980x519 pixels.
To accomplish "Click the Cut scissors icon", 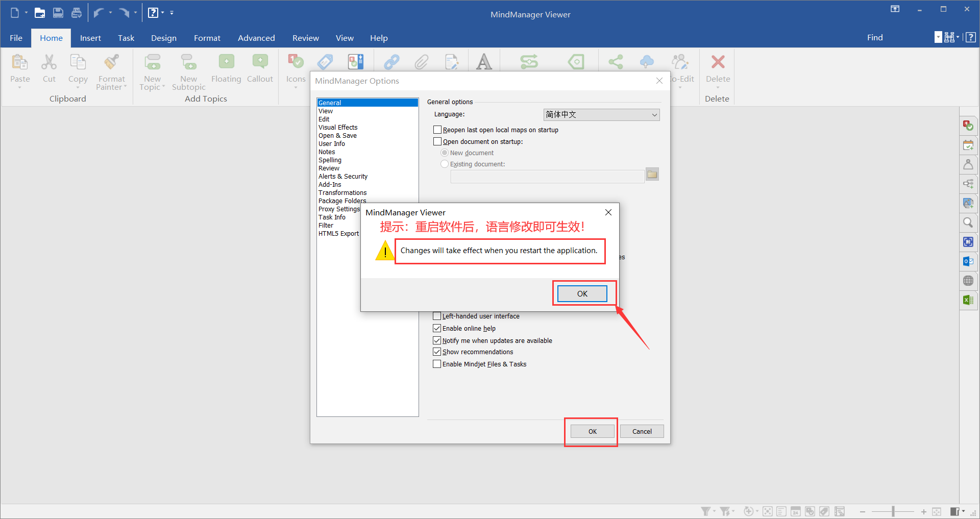I will (49, 63).
